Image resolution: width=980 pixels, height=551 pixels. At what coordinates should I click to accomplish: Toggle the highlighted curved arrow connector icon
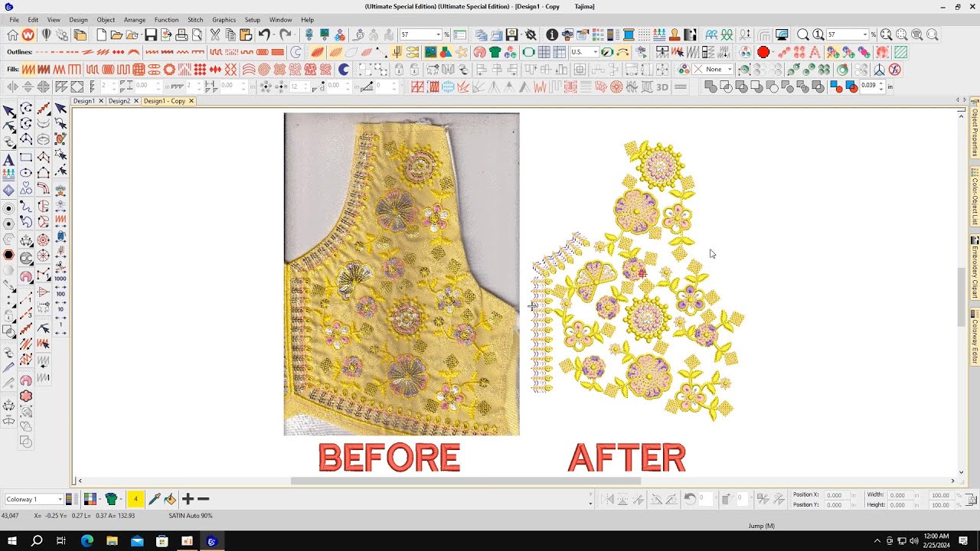622,52
